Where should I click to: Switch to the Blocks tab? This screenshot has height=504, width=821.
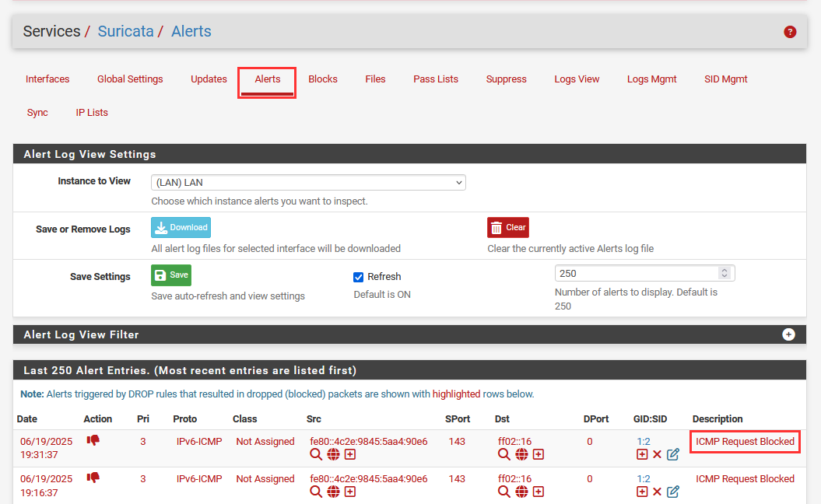(x=323, y=79)
